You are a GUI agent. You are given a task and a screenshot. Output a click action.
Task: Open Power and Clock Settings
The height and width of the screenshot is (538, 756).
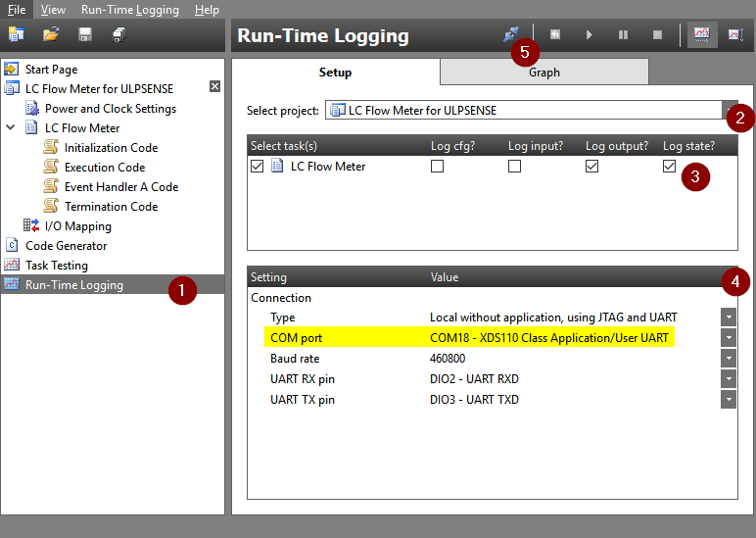pos(111,109)
